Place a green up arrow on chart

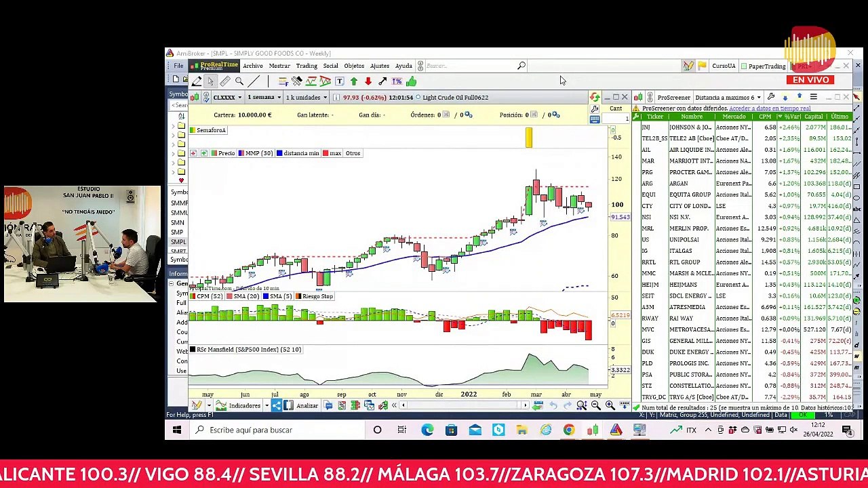(x=353, y=81)
